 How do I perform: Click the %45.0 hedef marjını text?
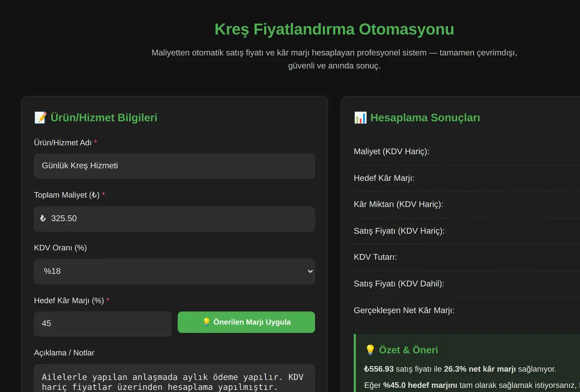pyautogui.click(x=420, y=386)
